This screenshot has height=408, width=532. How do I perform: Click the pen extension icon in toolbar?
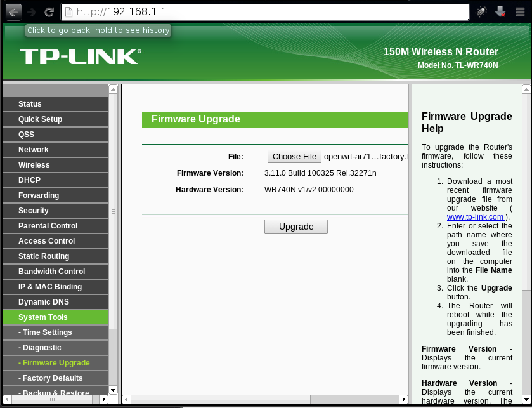(x=481, y=12)
